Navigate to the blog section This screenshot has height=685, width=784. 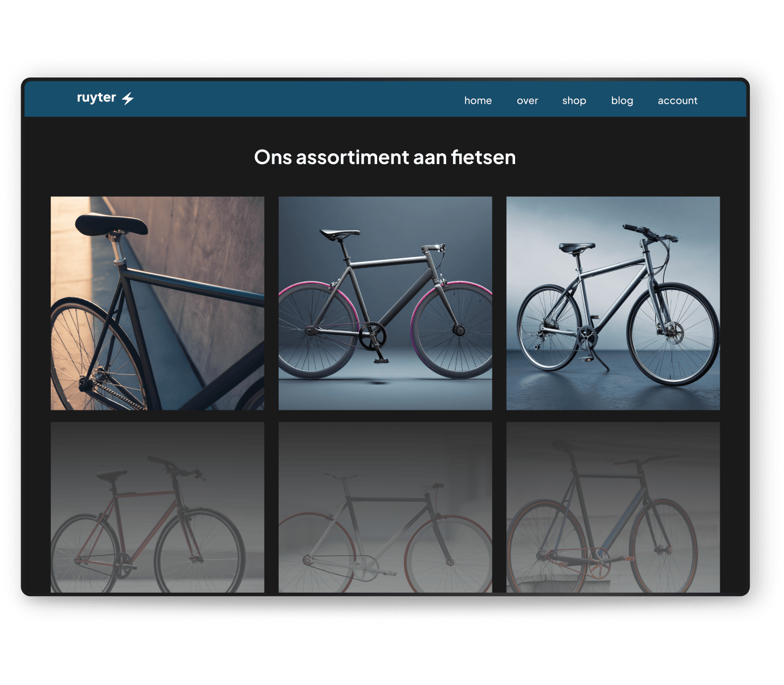622,101
